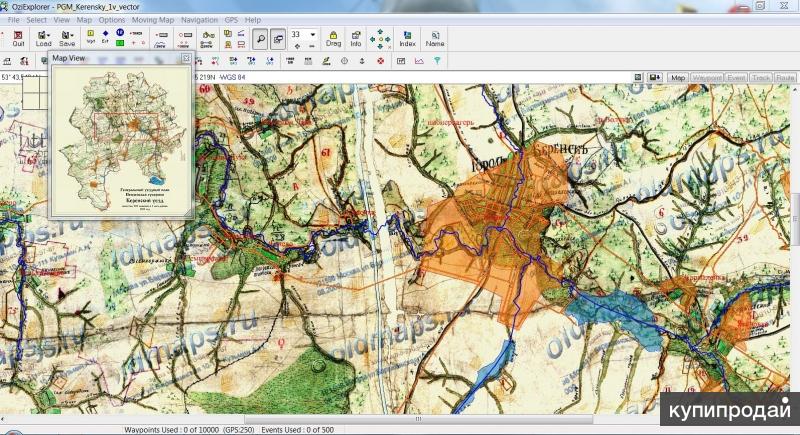This screenshot has width=800, height=435.
Task: Select the Waypoint object mode button
Action: pos(706,78)
